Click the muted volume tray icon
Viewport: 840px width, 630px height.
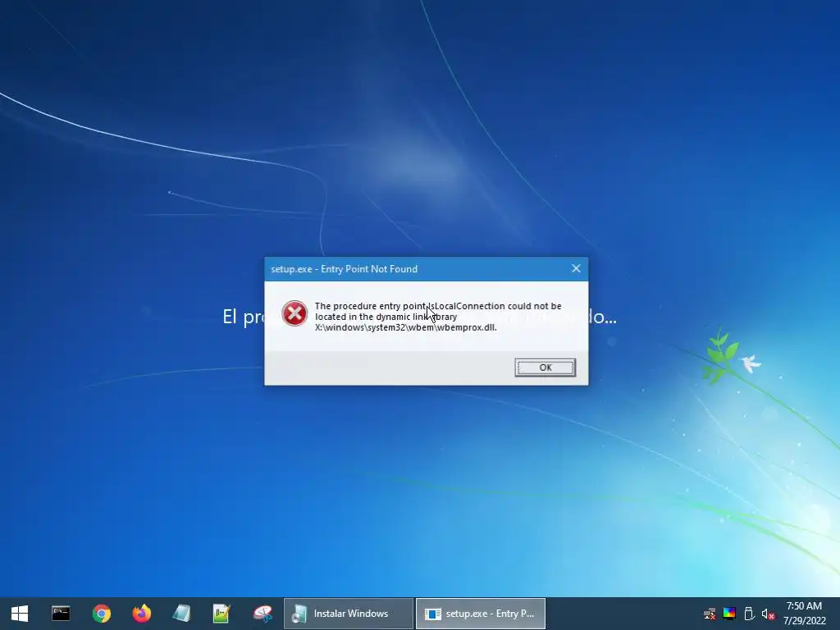pos(768,614)
